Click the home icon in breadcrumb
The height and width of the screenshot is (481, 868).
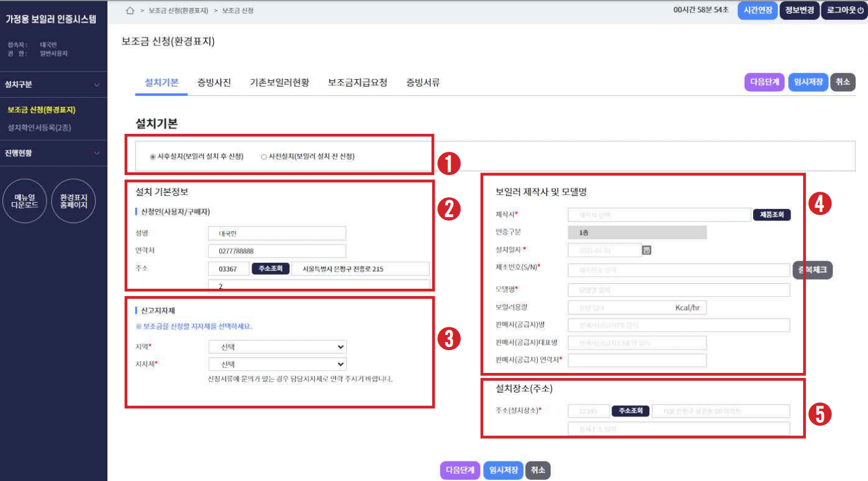pyautogui.click(x=130, y=10)
